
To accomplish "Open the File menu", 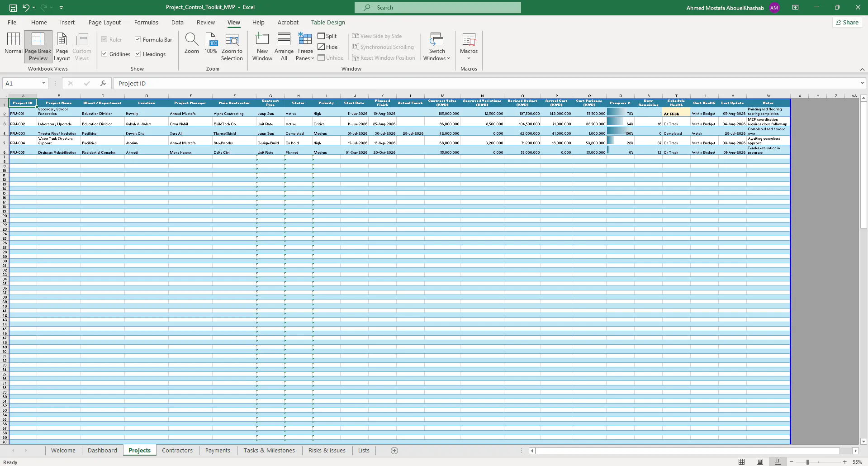I will point(12,22).
